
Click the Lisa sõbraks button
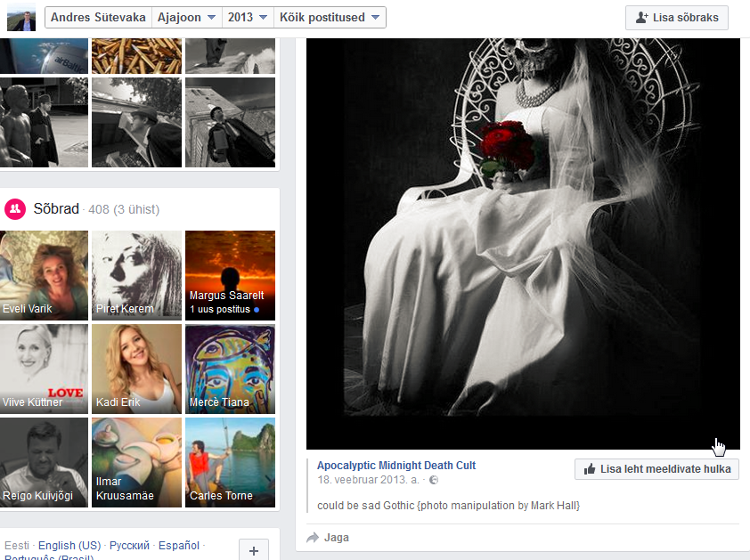coord(677,18)
